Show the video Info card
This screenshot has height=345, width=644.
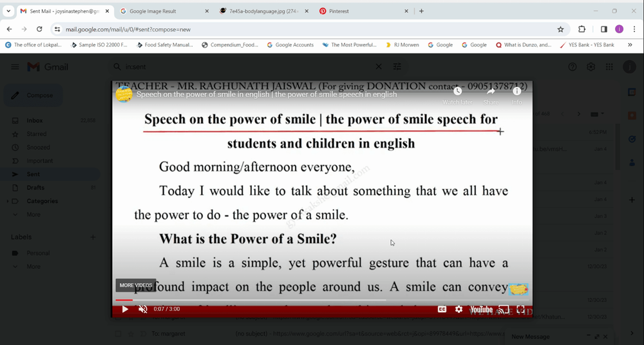point(516,95)
